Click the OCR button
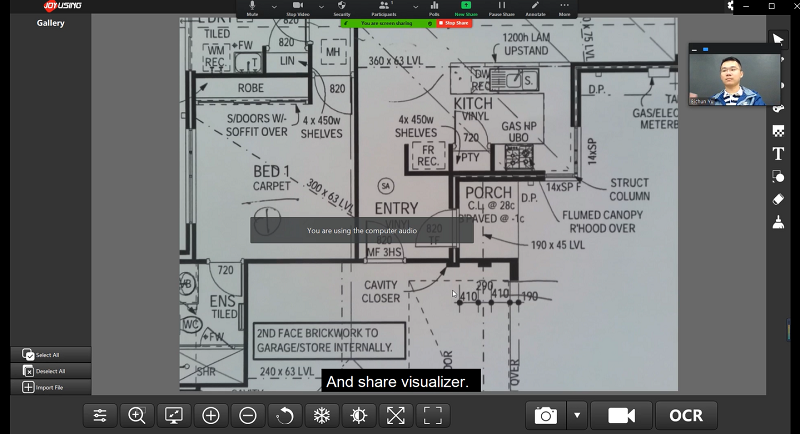This screenshot has width=800, height=434. 686,415
